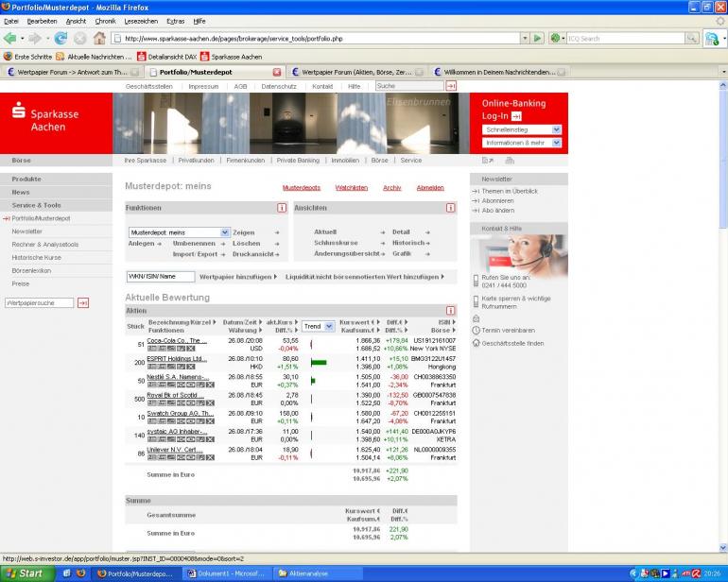Open the address bar history dropdown arrow
Image resolution: width=728 pixels, height=582 pixels.
(x=525, y=39)
